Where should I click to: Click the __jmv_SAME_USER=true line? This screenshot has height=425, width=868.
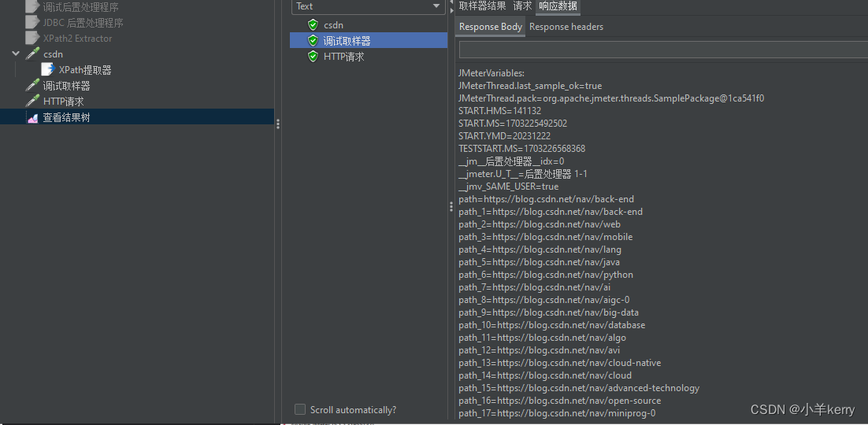(x=508, y=187)
